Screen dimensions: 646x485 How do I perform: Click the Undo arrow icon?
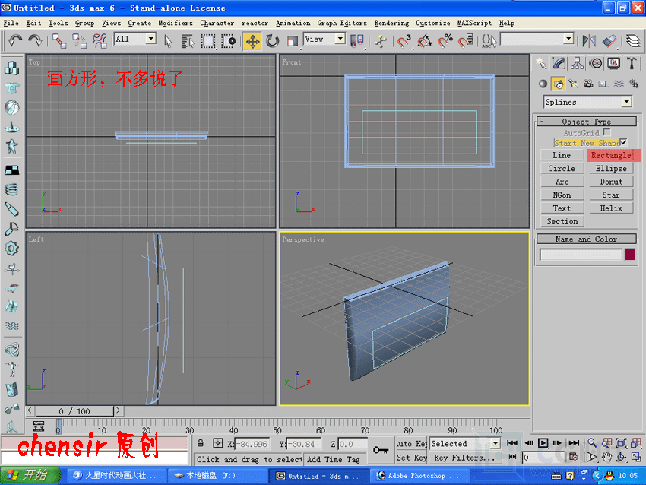click(x=15, y=41)
